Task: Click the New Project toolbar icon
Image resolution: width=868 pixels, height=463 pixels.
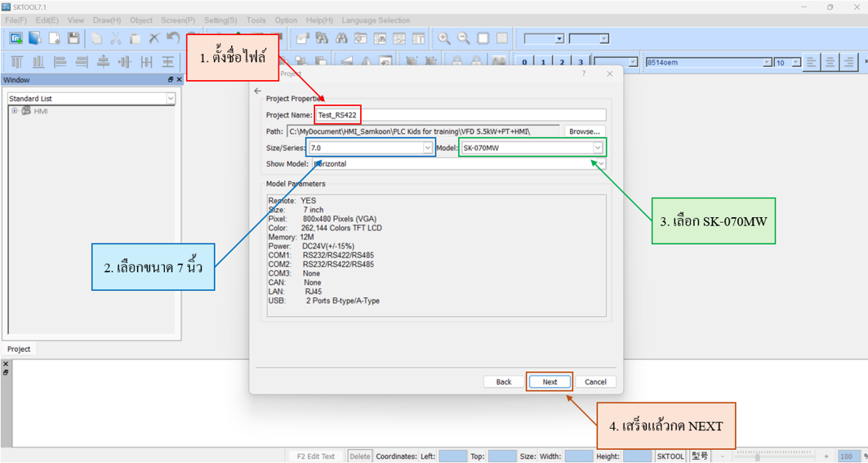Action: point(16,38)
